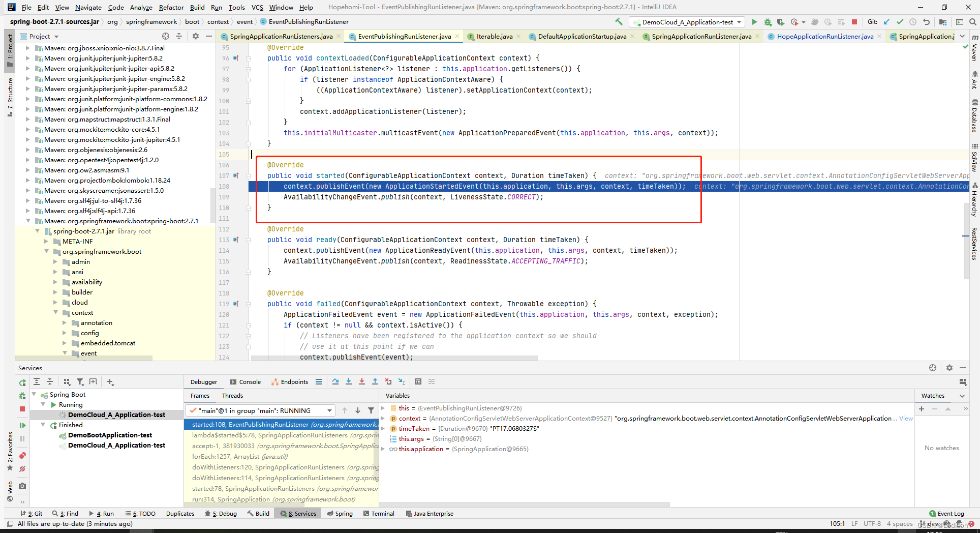Screen dimensions: 980x533
Task: Expand the timeTaken variable
Action: tap(383, 428)
